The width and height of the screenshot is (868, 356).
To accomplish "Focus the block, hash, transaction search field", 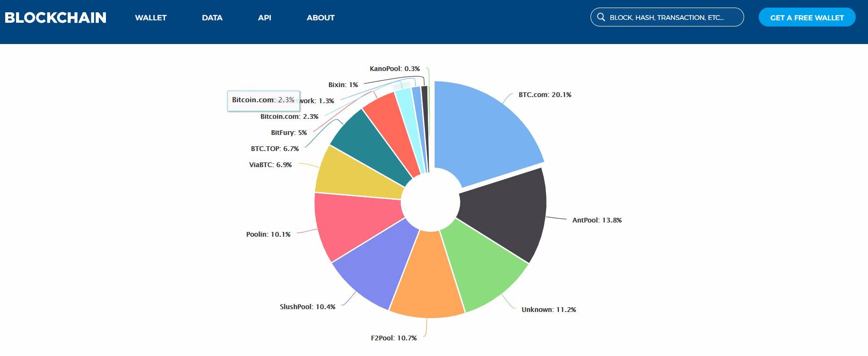I will tap(667, 17).
